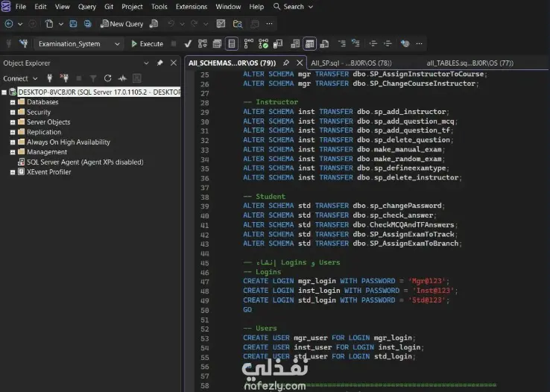The height and width of the screenshot is (392, 550).
Task: Expand the Security folder
Action: (13, 113)
